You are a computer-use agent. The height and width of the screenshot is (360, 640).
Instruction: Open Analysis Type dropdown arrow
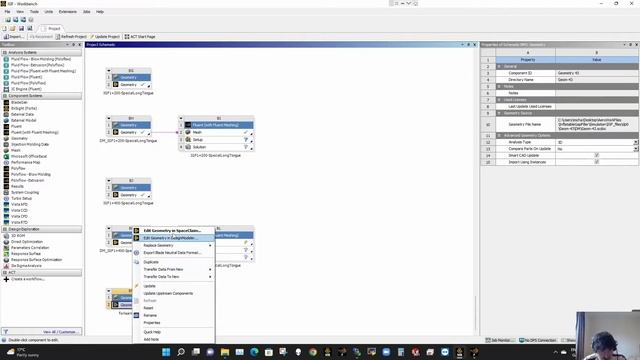[x=636, y=142]
